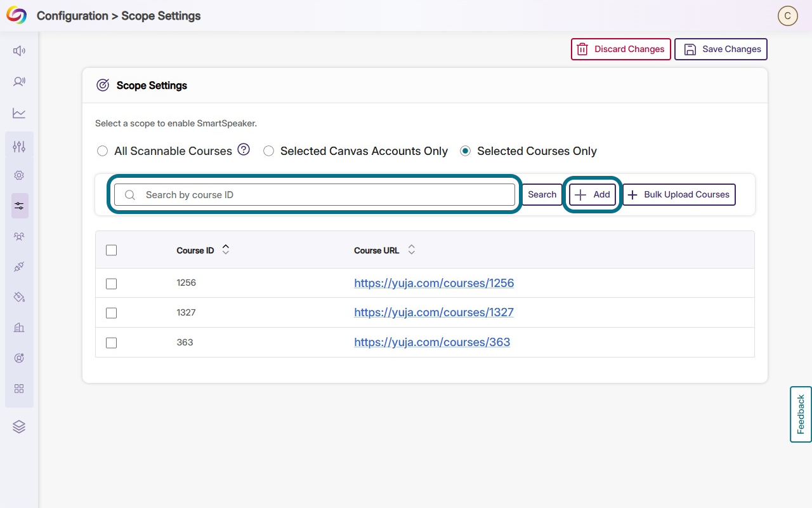The image size is (812, 508).
Task: Open link https://yuja.com/courses/1327
Action: click(434, 312)
